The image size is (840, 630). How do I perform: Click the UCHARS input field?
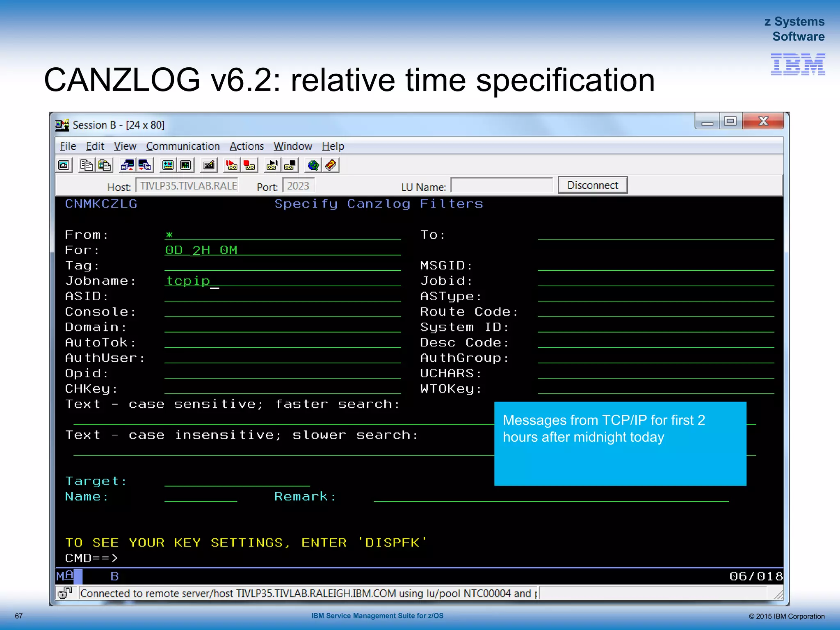[x=656, y=373]
